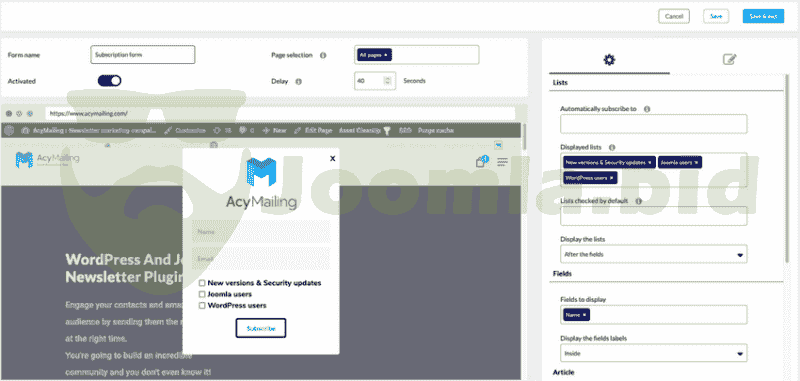This screenshot has height=381, width=800.
Task: Click the third preview browser circle button
Action: pos(30,113)
